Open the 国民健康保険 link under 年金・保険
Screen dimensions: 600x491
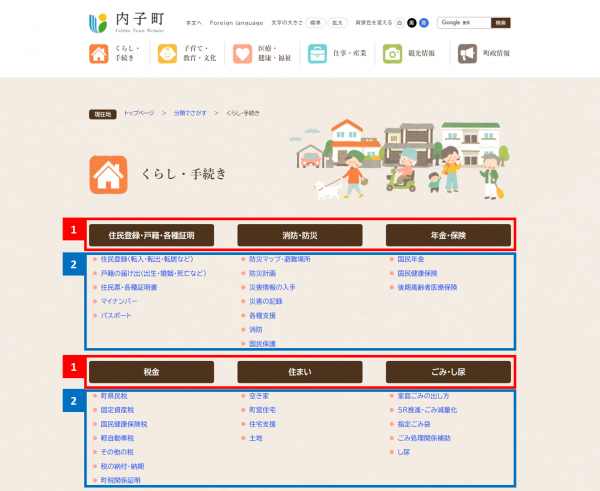coord(417,273)
